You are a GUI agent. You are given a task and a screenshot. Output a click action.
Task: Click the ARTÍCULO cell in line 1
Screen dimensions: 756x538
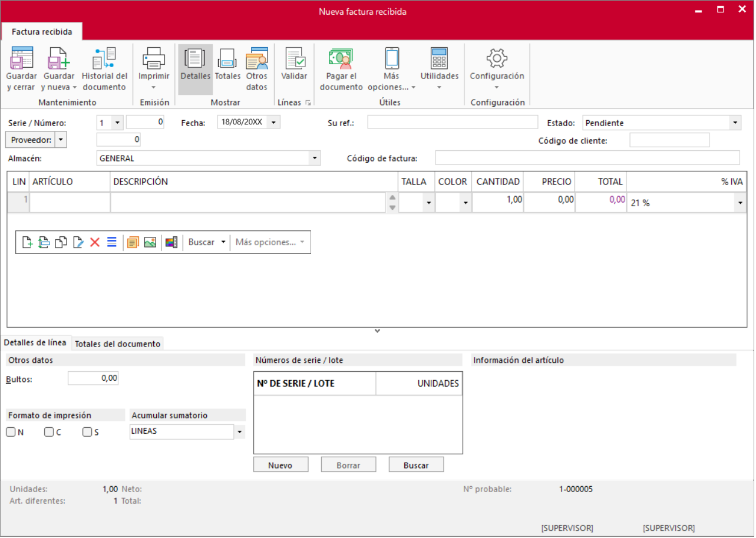(70, 202)
